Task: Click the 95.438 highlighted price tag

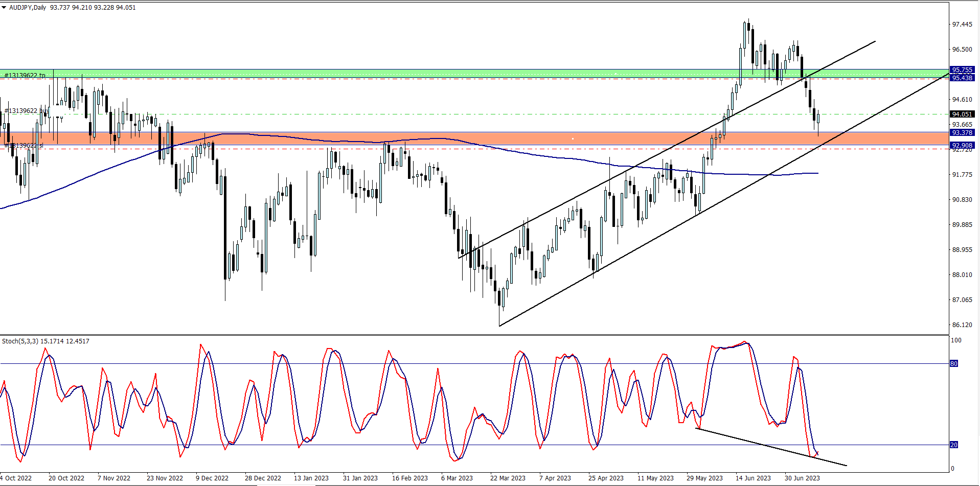Action: pos(962,78)
